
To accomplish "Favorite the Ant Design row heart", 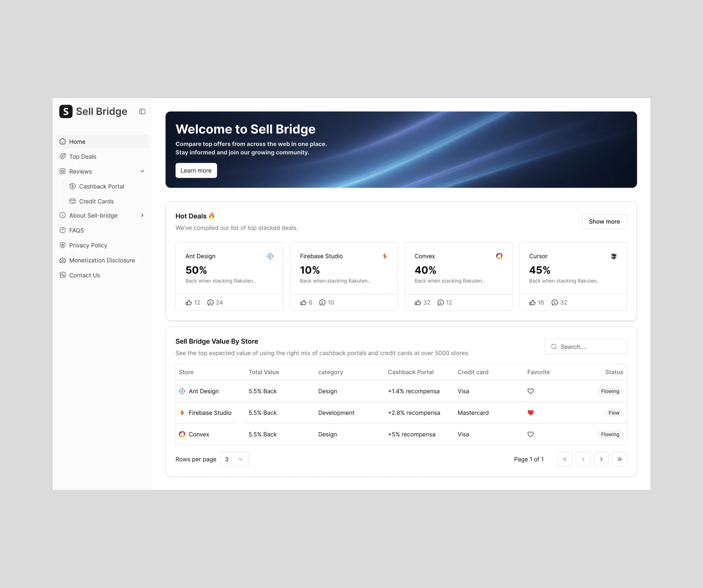I will point(531,391).
